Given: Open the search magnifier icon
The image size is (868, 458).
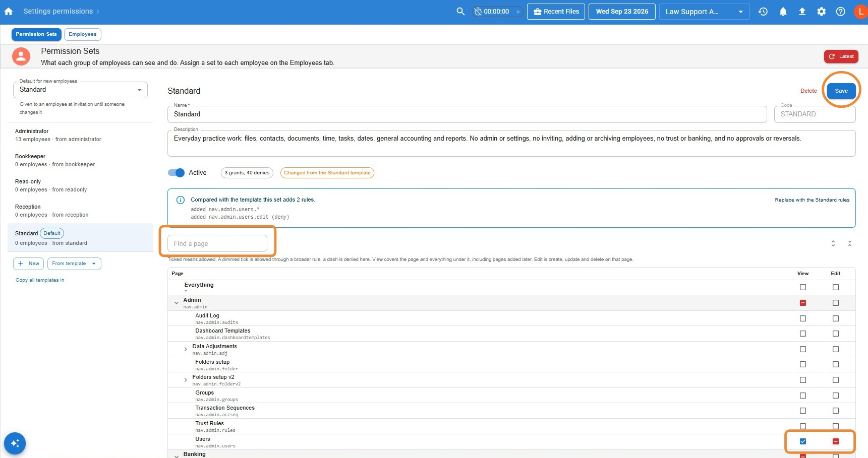Looking at the screenshot, I should pos(460,11).
